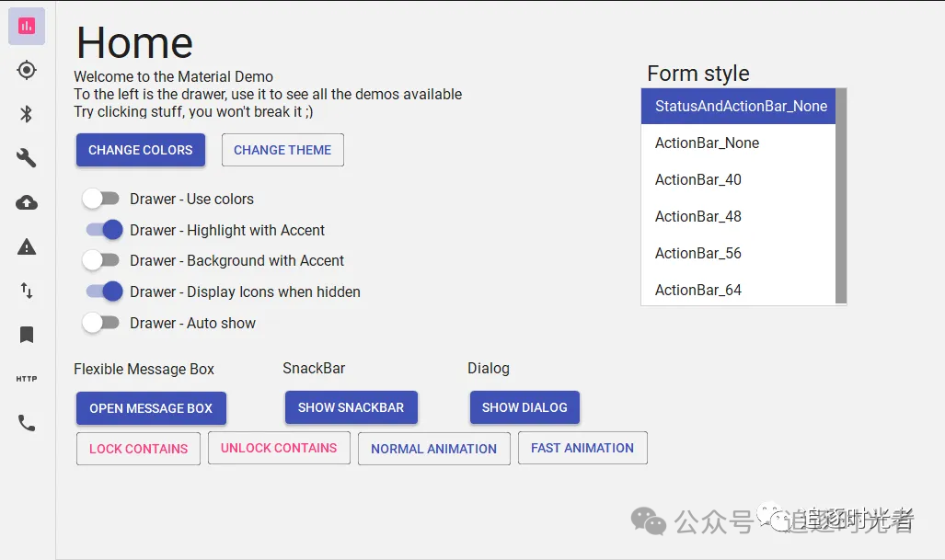The image size is (945, 560).
Task: Enable Drawer - Use colors switch
Action: (100, 199)
